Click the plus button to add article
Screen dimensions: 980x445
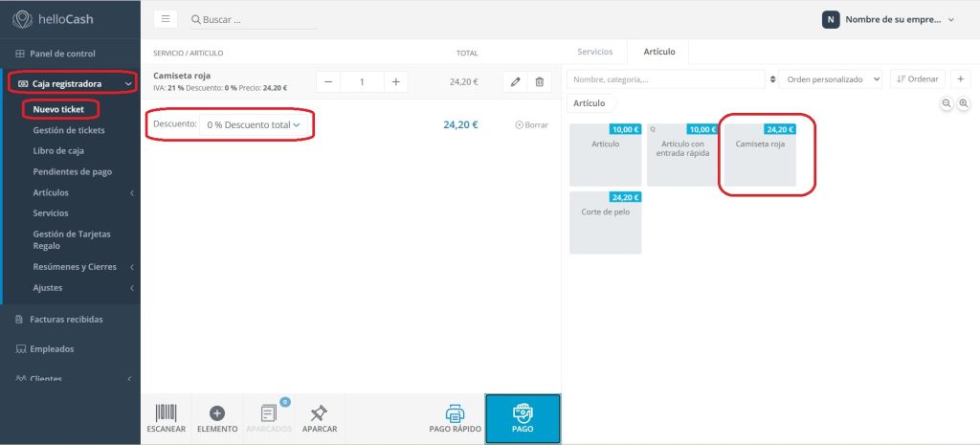[961, 78]
